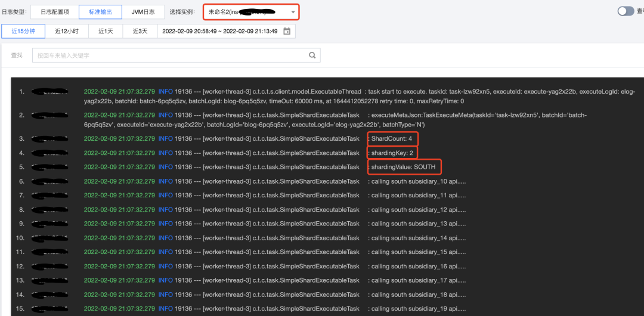Click log line 'shardingValue: SOUTH'
Screen dimensions: 644x316
403,167
